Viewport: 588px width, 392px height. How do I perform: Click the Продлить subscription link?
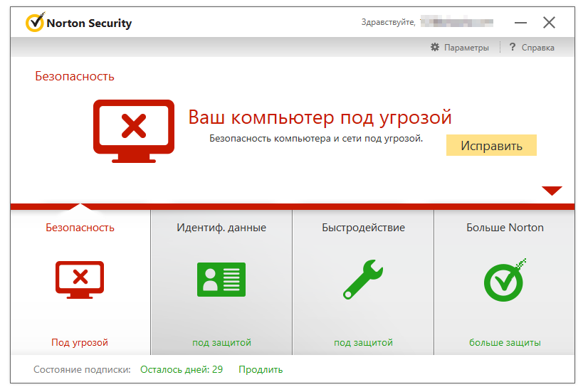point(261,369)
